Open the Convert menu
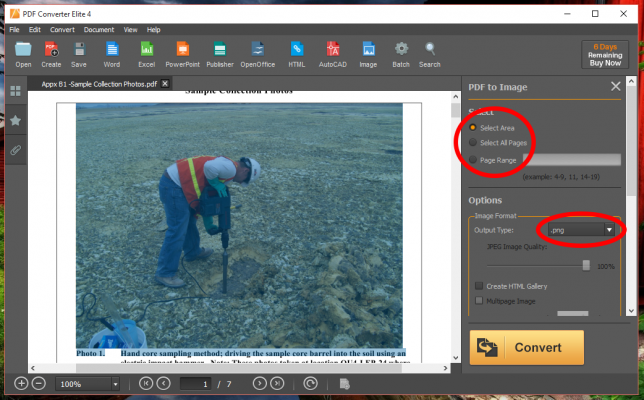 [x=62, y=30]
